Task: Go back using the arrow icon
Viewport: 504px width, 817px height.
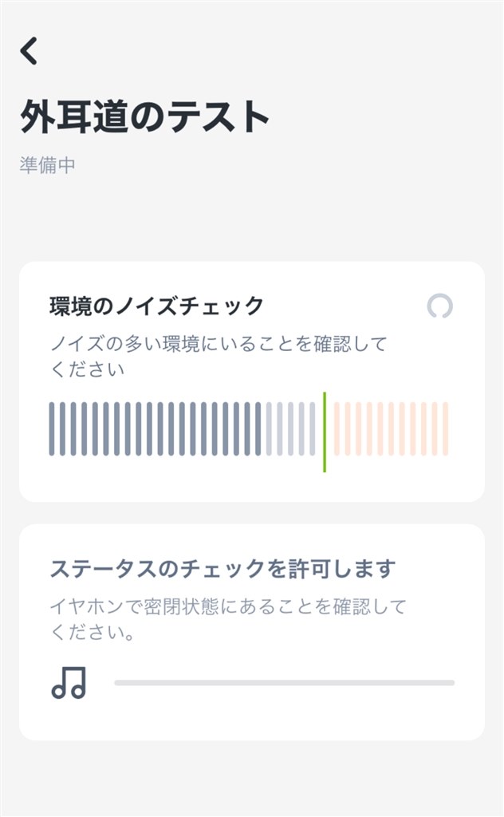Action: point(30,51)
